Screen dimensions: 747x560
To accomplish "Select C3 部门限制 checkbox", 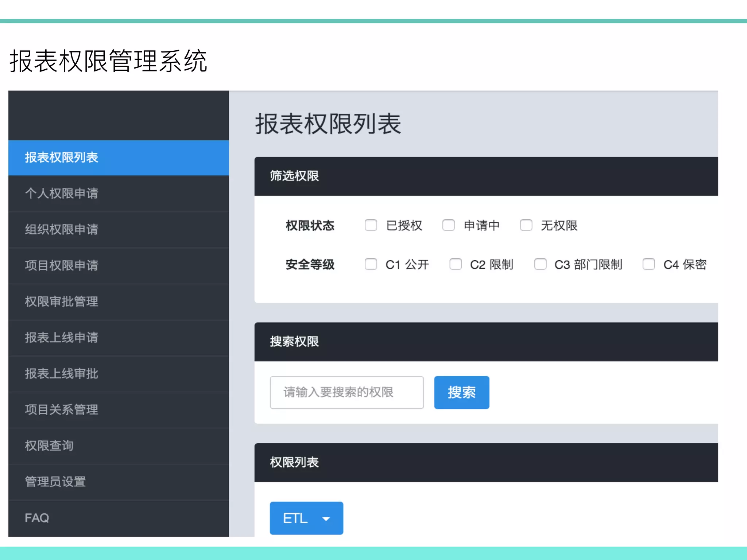I will (540, 264).
